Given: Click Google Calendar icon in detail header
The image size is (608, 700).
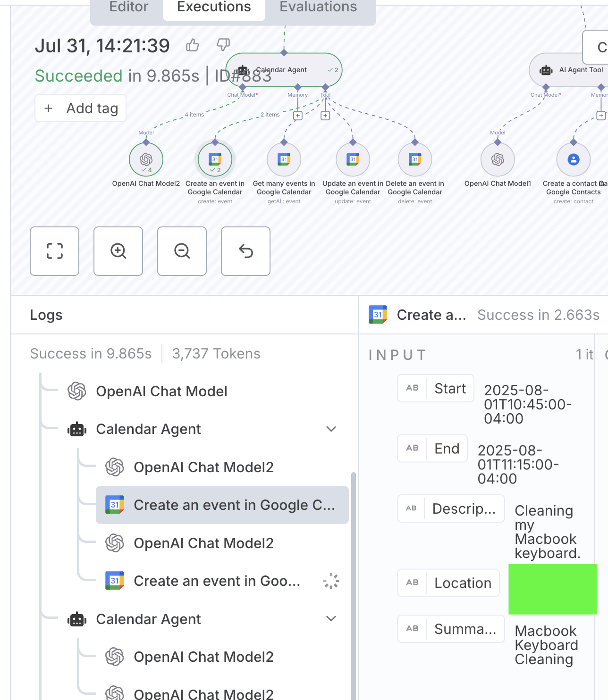Looking at the screenshot, I should (x=378, y=315).
